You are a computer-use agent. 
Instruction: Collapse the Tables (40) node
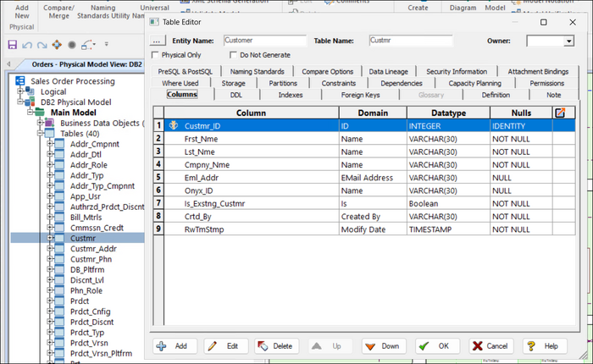point(40,133)
